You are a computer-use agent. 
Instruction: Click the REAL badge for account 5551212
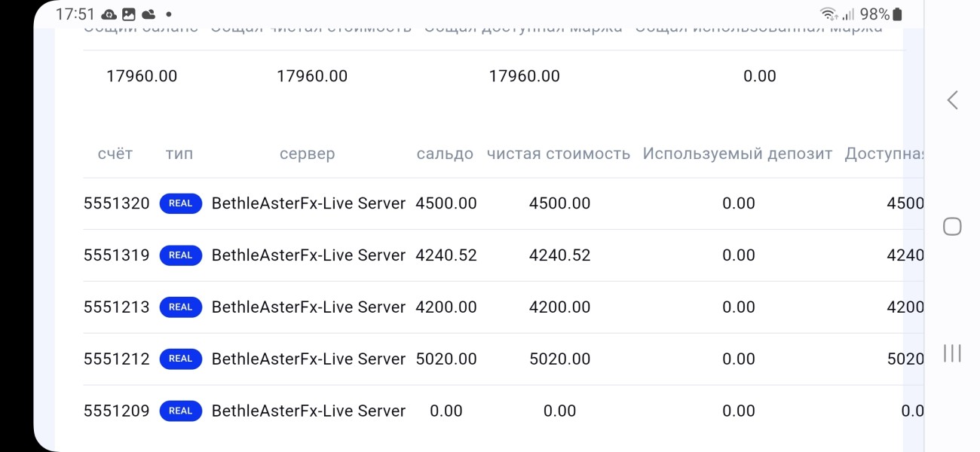(x=181, y=359)
